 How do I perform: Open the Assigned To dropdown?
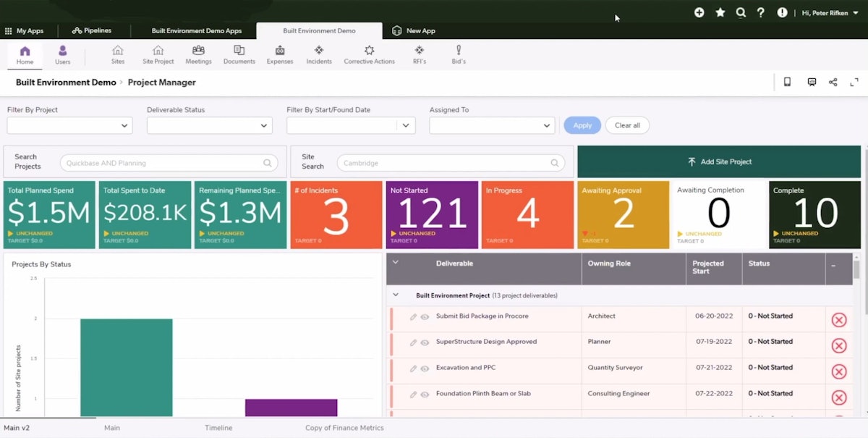click(492, 125)
